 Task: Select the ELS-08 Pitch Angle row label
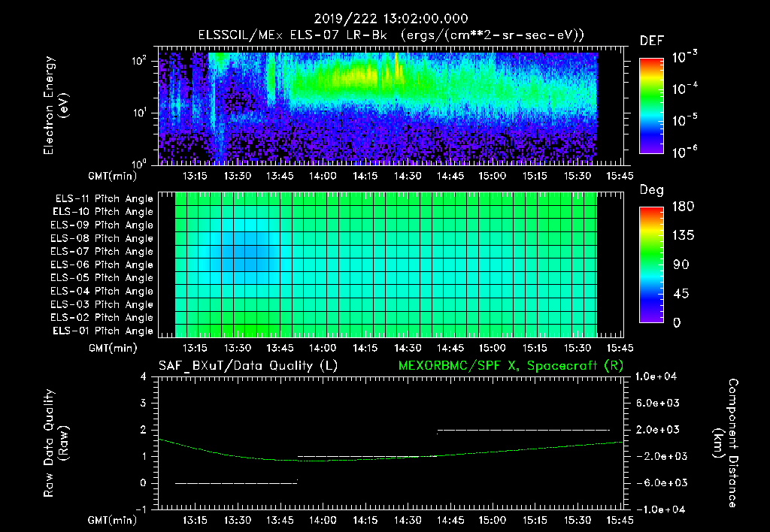click(102, 238)
